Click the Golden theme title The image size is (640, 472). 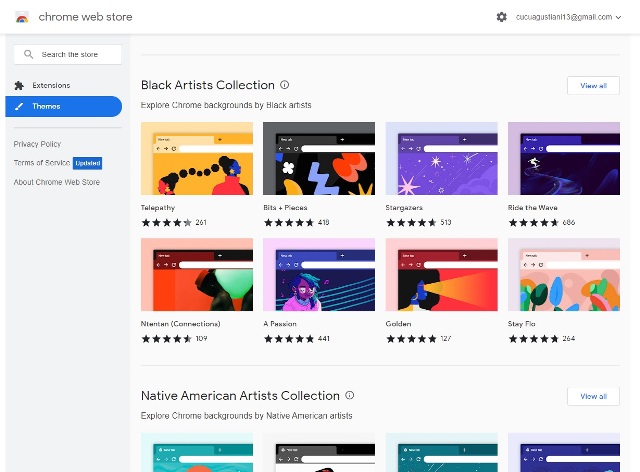tap(398, 324)
